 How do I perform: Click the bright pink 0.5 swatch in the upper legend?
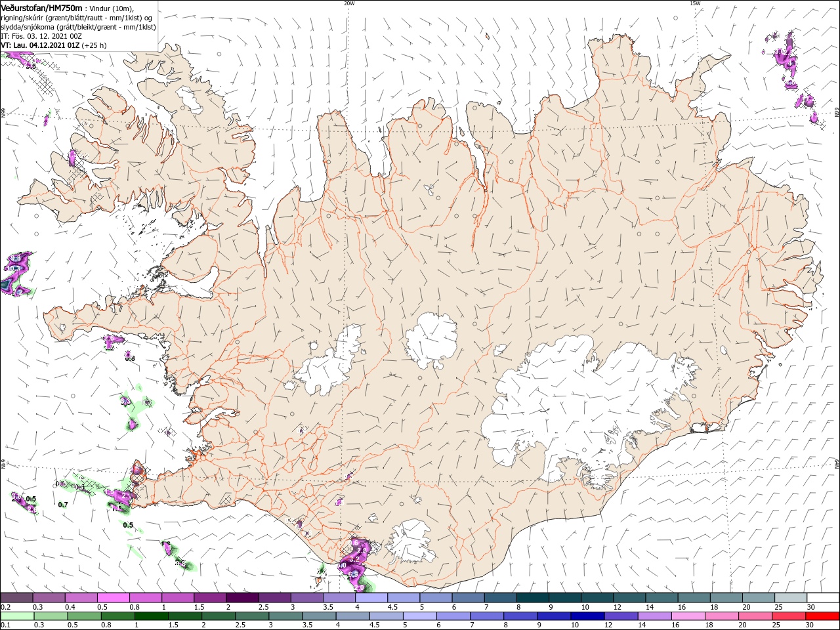[x=113, y=598]
